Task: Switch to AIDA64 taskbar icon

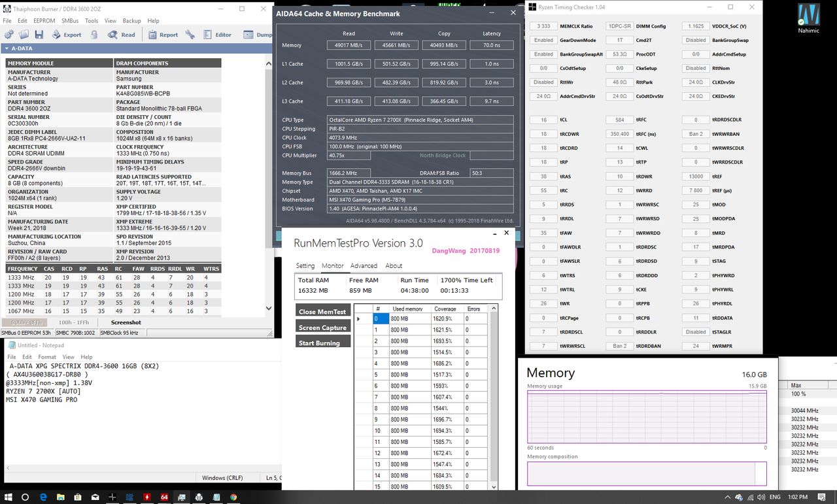Action: (164, 497)
